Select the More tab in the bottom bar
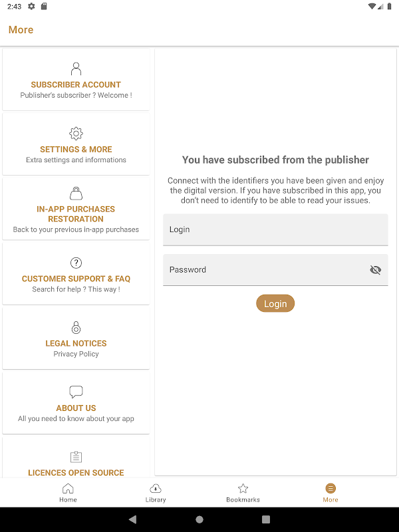Viewport: 399px width, 532px height. coord(331,493)
